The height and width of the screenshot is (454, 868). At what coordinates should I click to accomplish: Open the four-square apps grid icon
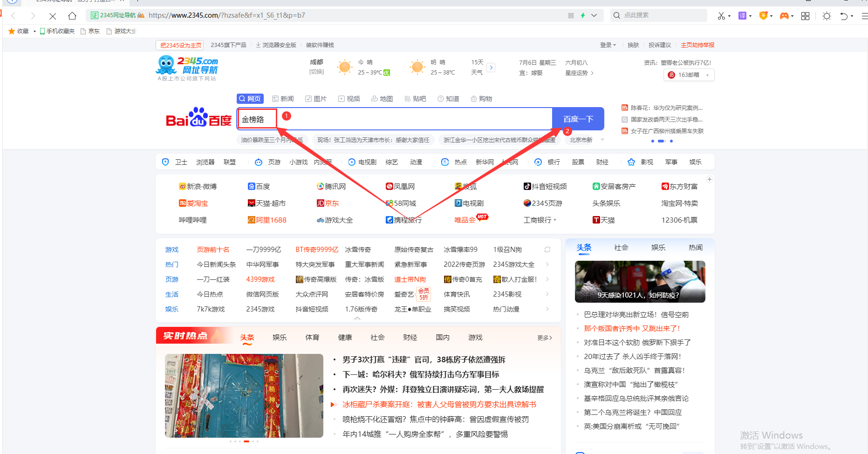(x=805, y=16)
